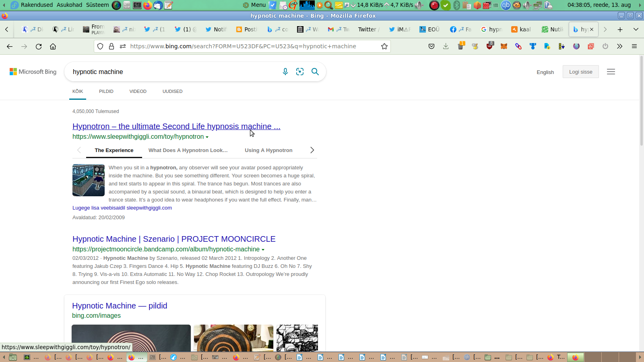
Task: Open the Firefox application menu
Action: pyautogui.click(x=634, y=46)
